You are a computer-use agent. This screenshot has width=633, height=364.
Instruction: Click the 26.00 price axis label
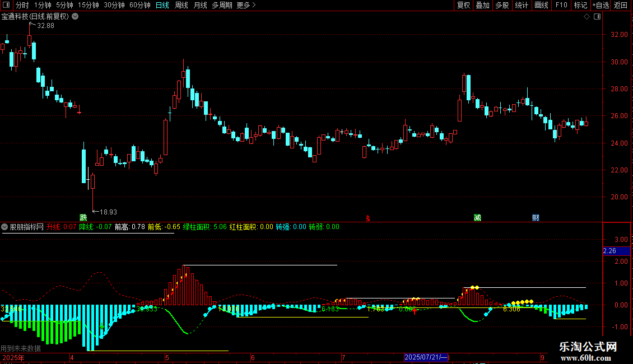coord(619,116)
